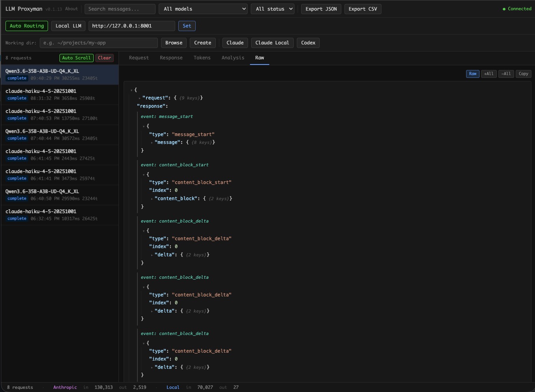535x392 pixels.
Task: Select the Qwen request from 09:40:29 PM
Action: coord(59,75)
